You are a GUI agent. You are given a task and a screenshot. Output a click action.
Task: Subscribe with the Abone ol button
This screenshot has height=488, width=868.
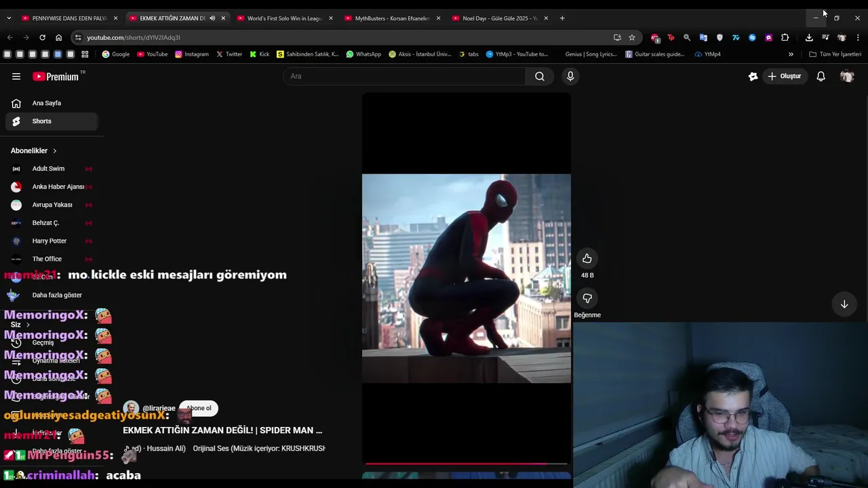point(199,408)
